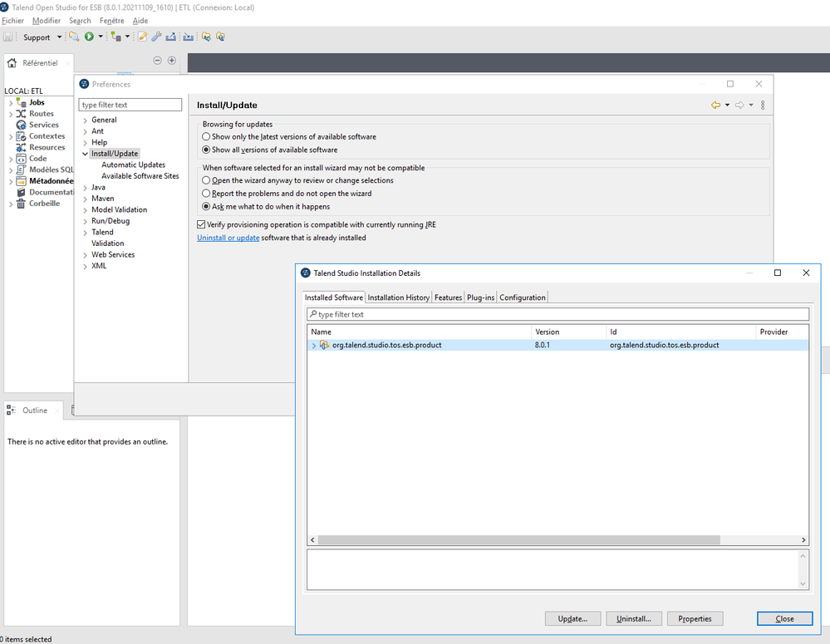Open the Fenêtre menu
Screen dimensions: 830x644
(111, 21)
